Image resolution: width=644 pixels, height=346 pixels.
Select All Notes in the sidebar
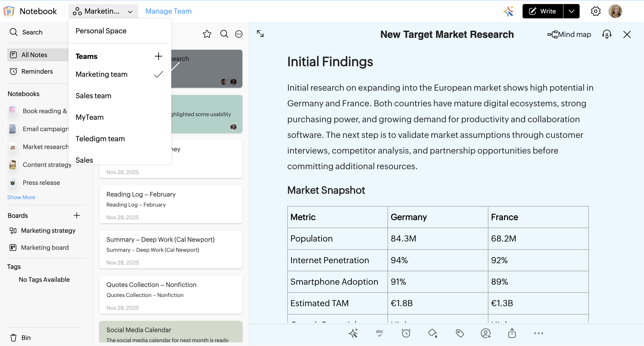38,55
